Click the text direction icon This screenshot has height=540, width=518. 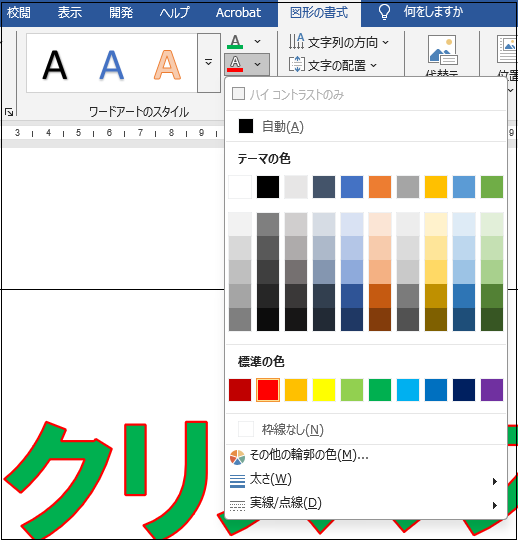click(x=296, y=42)
